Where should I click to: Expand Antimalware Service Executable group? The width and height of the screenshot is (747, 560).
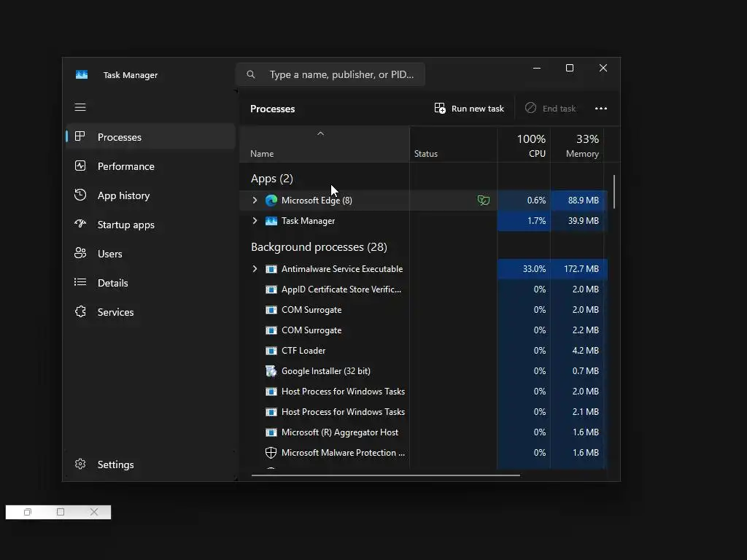255,269
